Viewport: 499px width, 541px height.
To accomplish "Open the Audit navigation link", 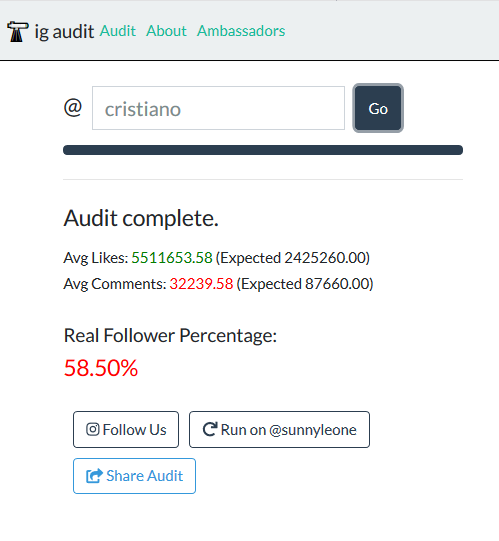I will [118, 31].
